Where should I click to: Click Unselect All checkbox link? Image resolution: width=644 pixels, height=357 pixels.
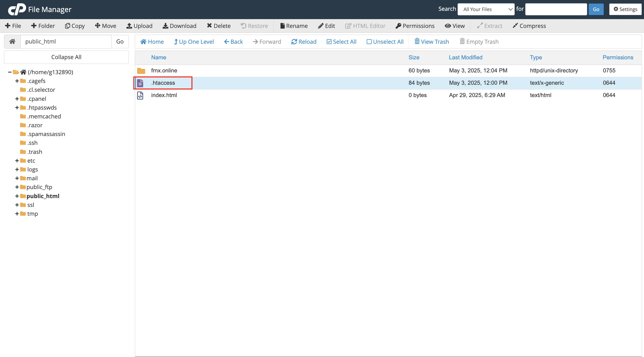point(385,42)
